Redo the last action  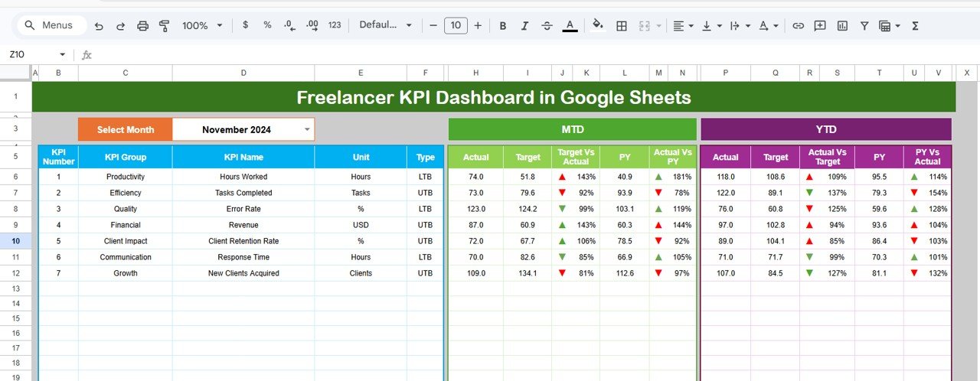pyautogui.click(x=120, y=26)
